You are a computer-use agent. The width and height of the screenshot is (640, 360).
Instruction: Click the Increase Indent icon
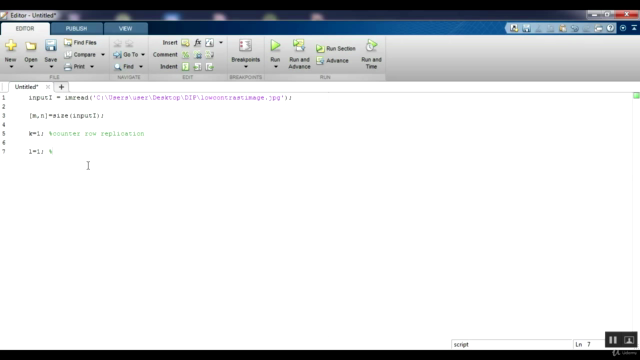click(198, 67)
